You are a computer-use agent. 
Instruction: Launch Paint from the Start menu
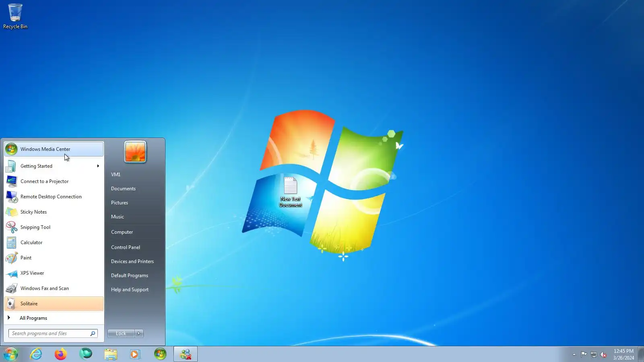(x=54, y=258)
